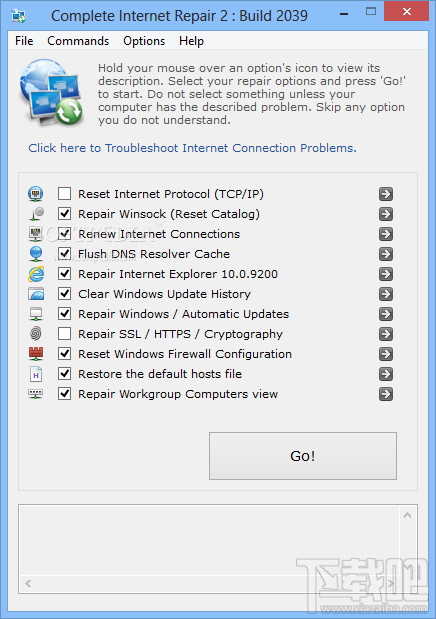Screen dimensions: 436x619
Task: Click the Clear Windows Update History icon
Action: click(x=36, y=294)
